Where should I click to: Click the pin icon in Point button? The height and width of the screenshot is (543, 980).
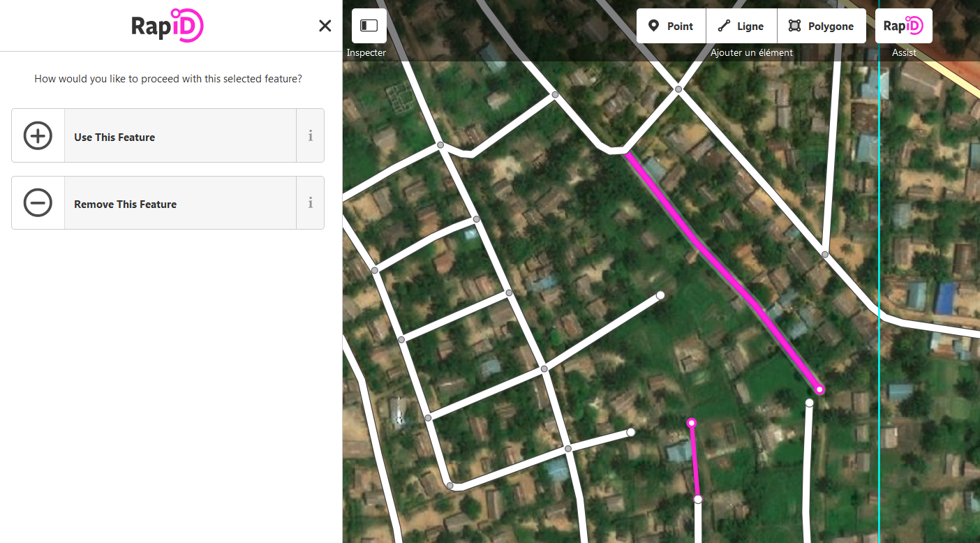653,26
